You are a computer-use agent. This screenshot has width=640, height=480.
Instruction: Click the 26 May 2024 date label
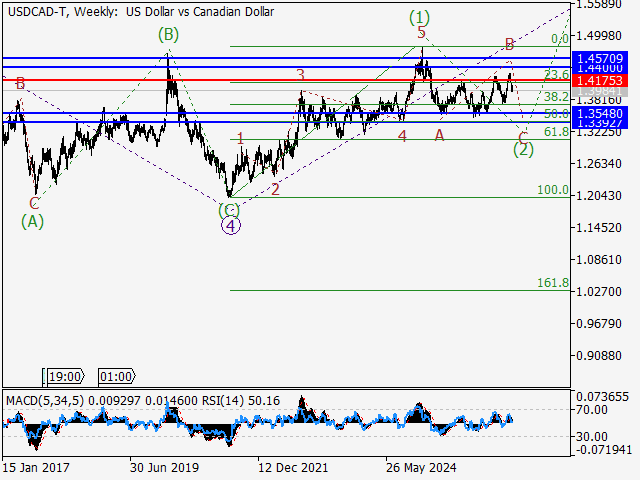coord(421,467)
